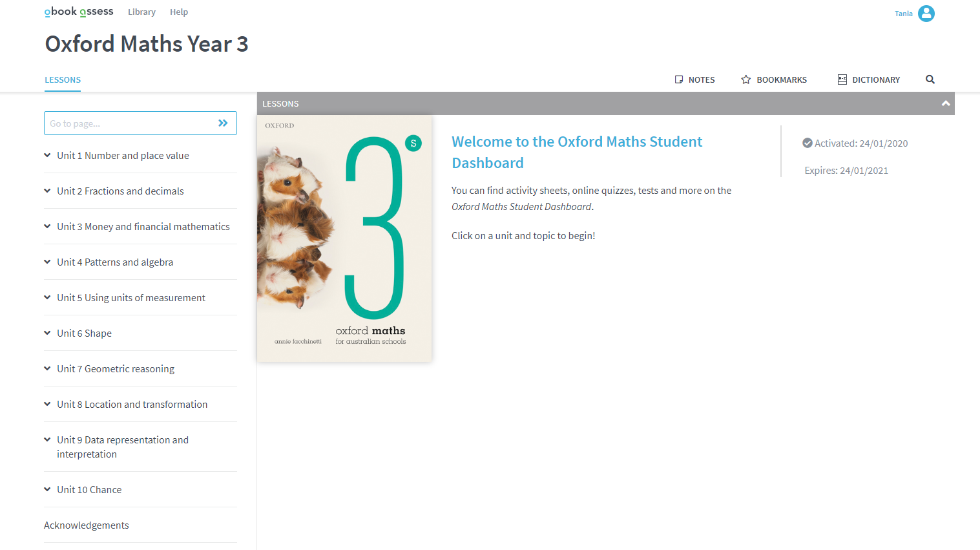The height and width of the screenshot is (550, 980).
Task: Open the Library menu
Action: (x=141, y=12)
